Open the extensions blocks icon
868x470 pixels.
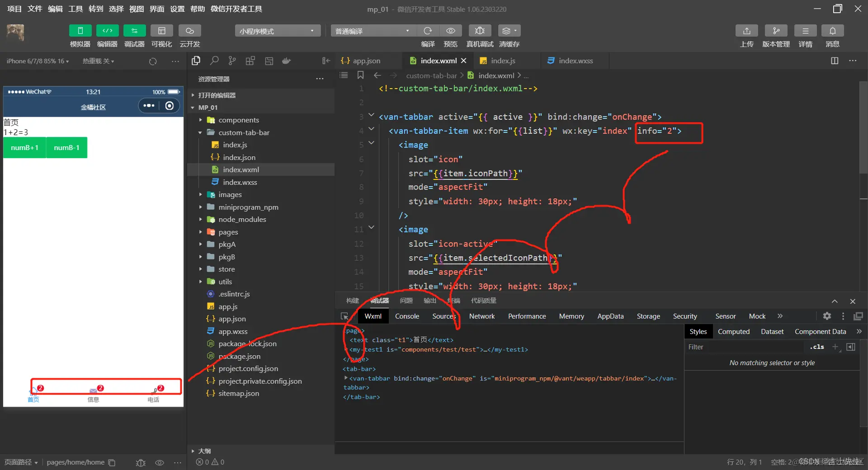click(x=250, y=61)
